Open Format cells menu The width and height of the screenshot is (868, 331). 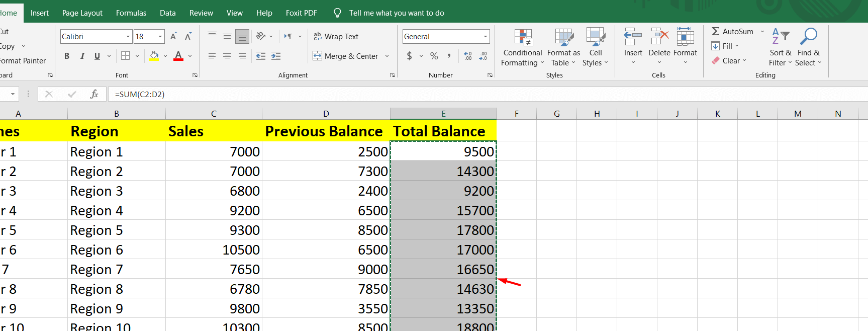pyautogui.click(x=685, y=47)
